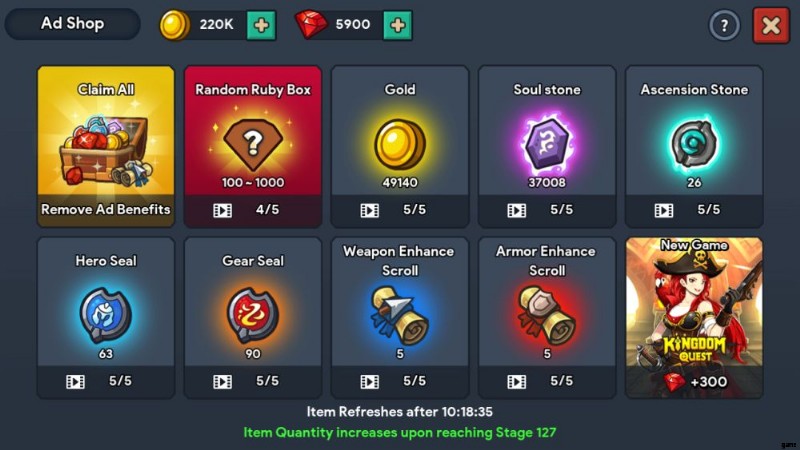Select the teal Ascension Stone icon
Viewport: 800px width, 450px height.
click(x=694, y=144)
